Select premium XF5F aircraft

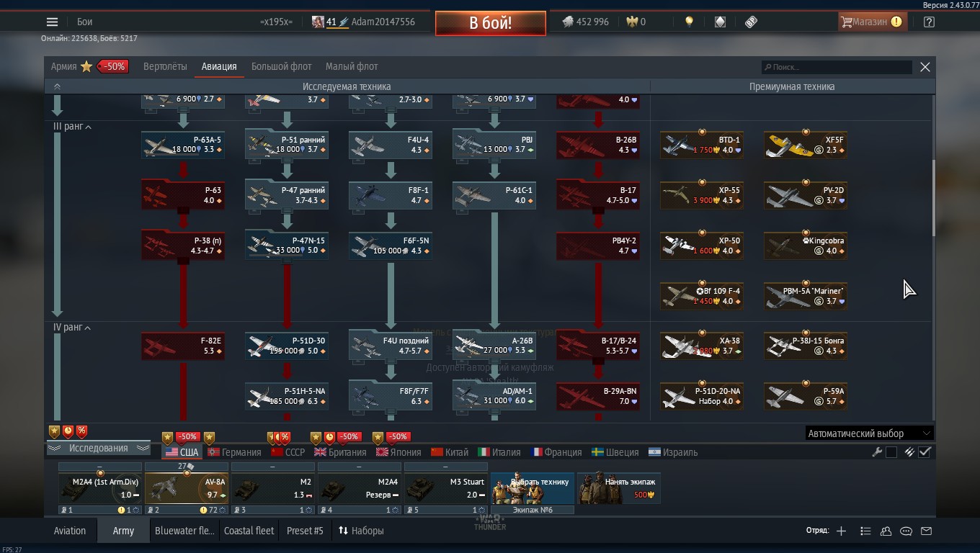click(806, 145)
